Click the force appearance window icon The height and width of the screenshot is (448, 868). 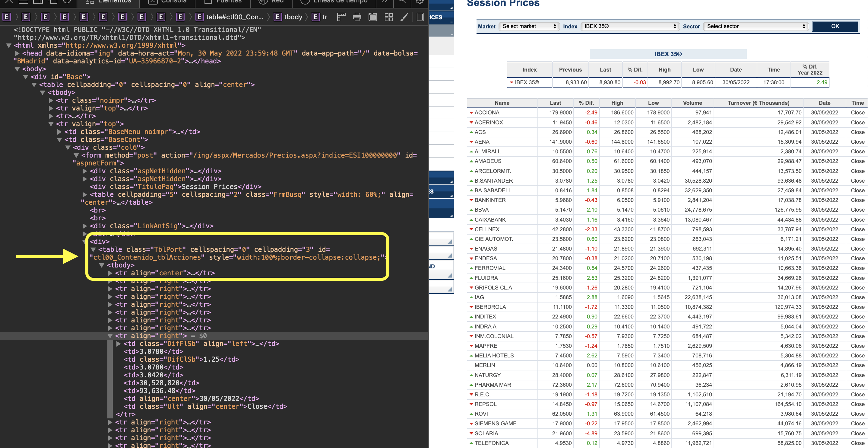point(373,17)
